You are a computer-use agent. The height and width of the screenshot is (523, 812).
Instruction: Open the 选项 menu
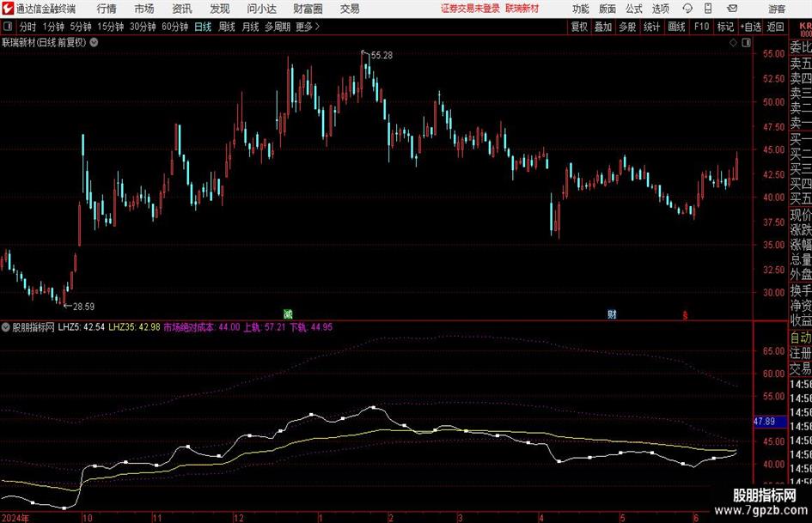(660, 9)
